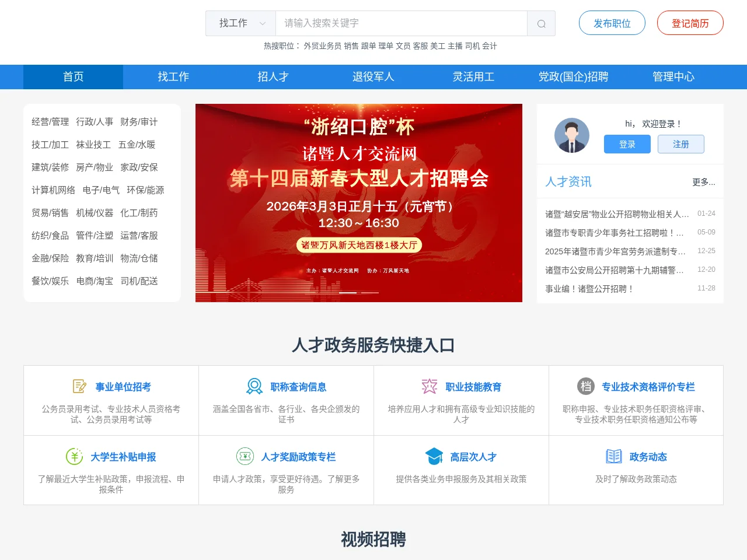Open the 灵活用工 navigation tab
Screen dimensions: 747x560
pyautogui.click(x=473, y=77)
